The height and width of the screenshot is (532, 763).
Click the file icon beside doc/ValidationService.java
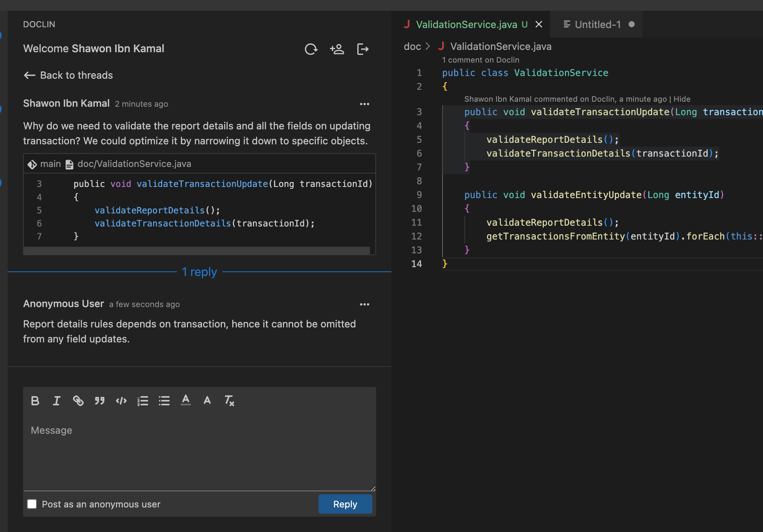point(69,164)
